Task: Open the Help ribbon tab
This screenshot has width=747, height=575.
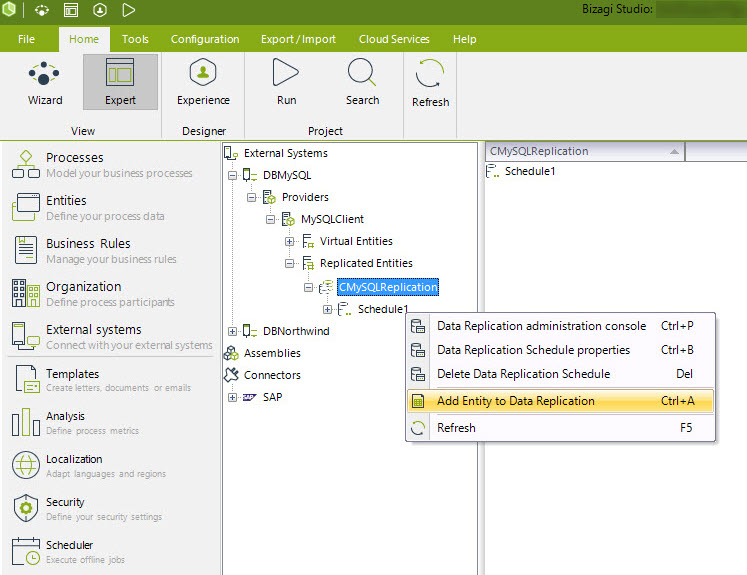Action: [x=464, y=39]
